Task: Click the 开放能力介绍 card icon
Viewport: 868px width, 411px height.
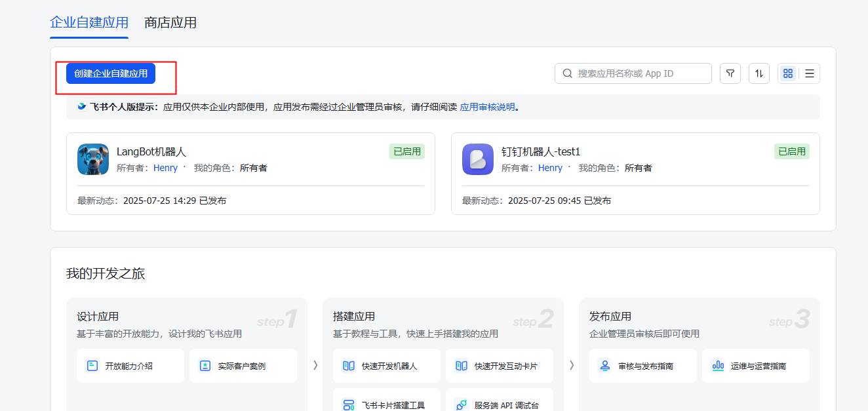Action: tap(92, 366)
